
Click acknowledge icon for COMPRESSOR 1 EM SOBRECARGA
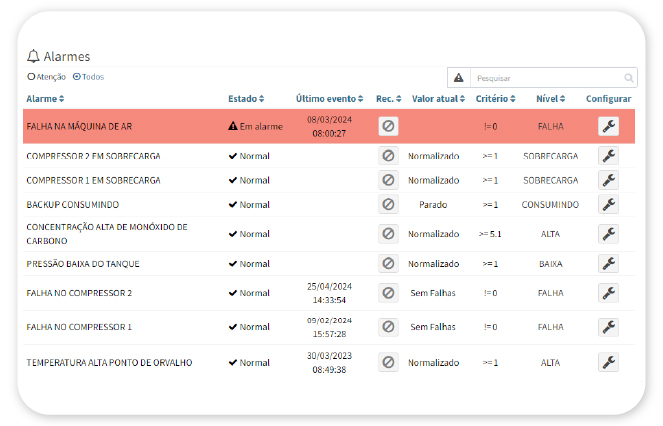coord(388,180)
